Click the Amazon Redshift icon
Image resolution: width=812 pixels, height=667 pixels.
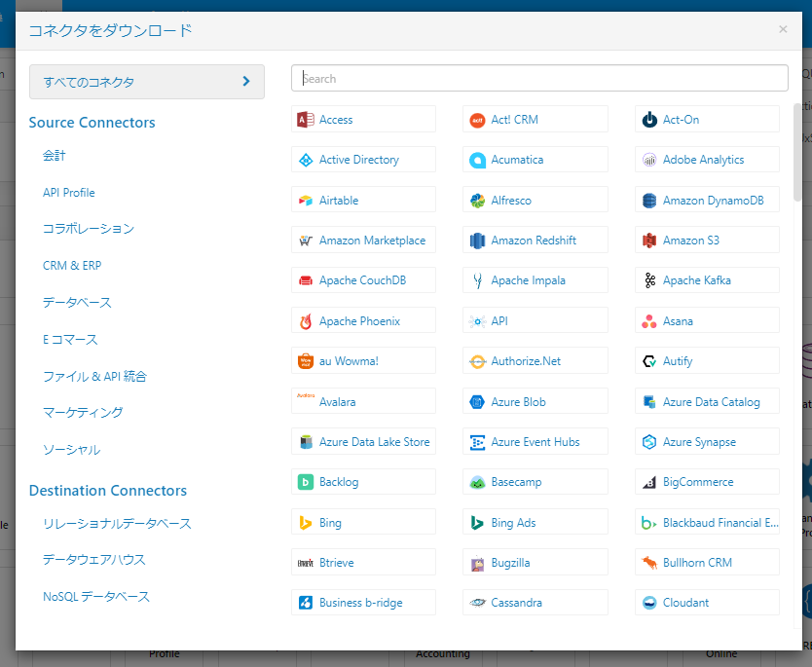click(477, 241)
